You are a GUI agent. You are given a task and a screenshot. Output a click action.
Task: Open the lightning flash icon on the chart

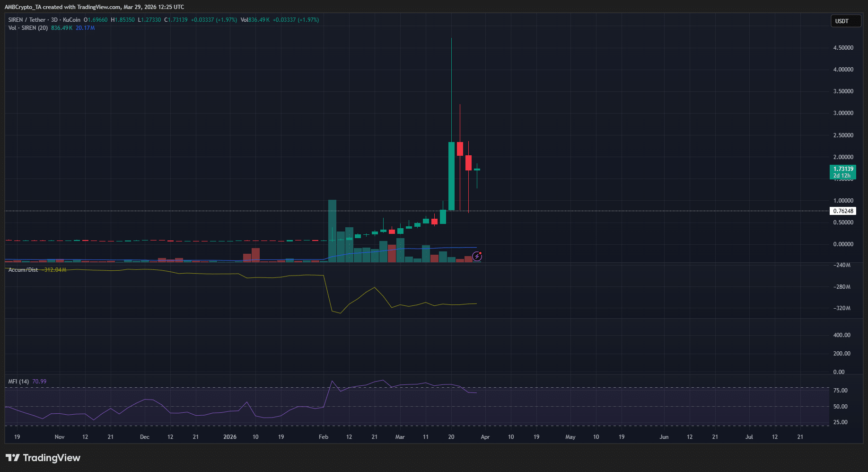point(477,256)
